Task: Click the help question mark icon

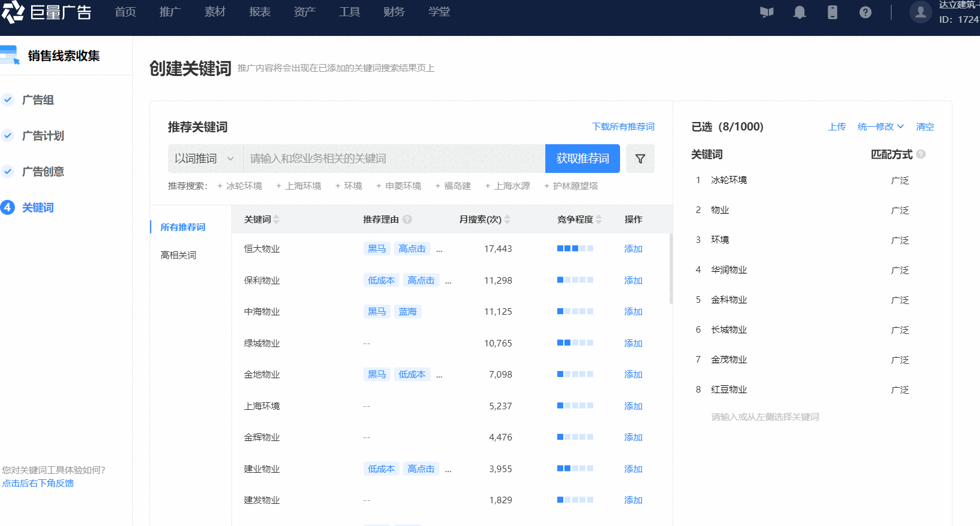Action: 865,13
